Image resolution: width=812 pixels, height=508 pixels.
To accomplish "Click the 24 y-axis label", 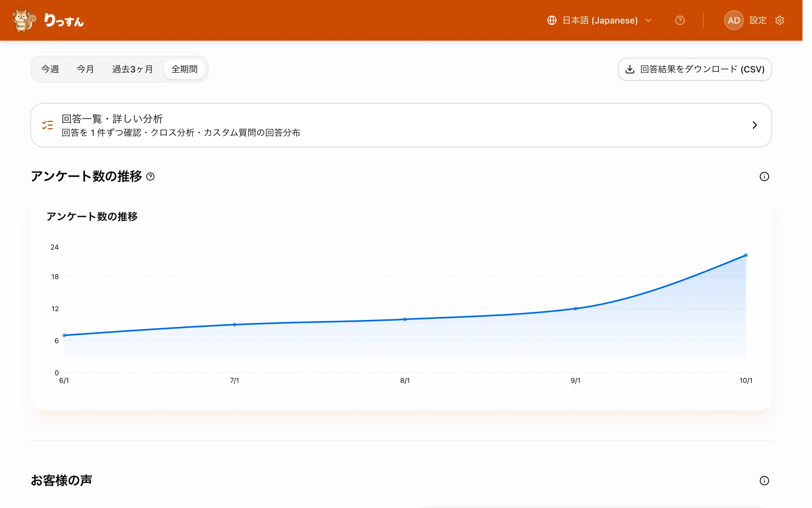I will pos(54,247).
